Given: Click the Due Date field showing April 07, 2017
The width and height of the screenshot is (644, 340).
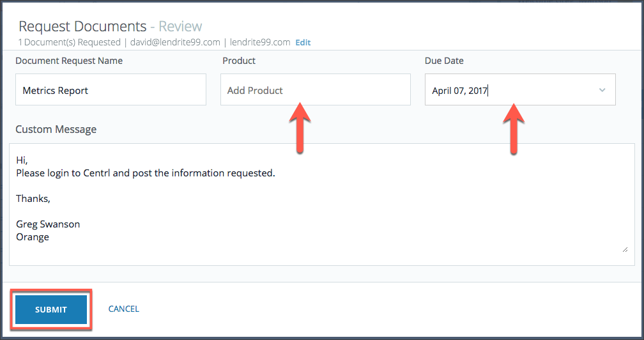Looking at the screenshot, I should click(520, 89).
